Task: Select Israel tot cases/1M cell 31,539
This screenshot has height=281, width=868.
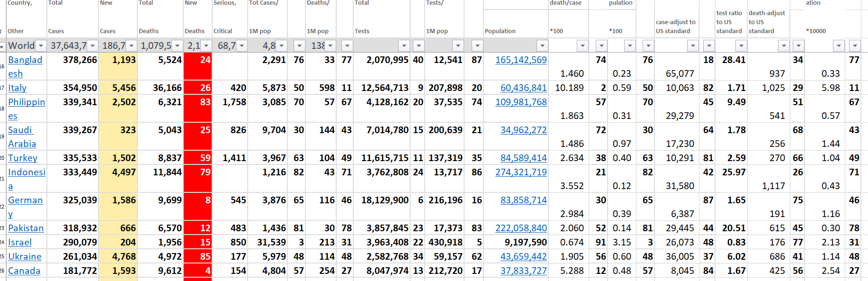Action: 268,242
